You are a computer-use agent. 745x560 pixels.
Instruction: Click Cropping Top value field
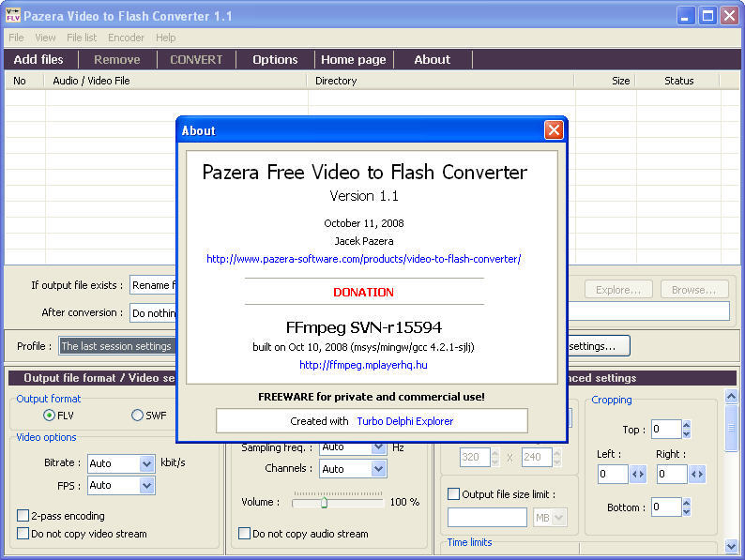[x=666, y=430]
